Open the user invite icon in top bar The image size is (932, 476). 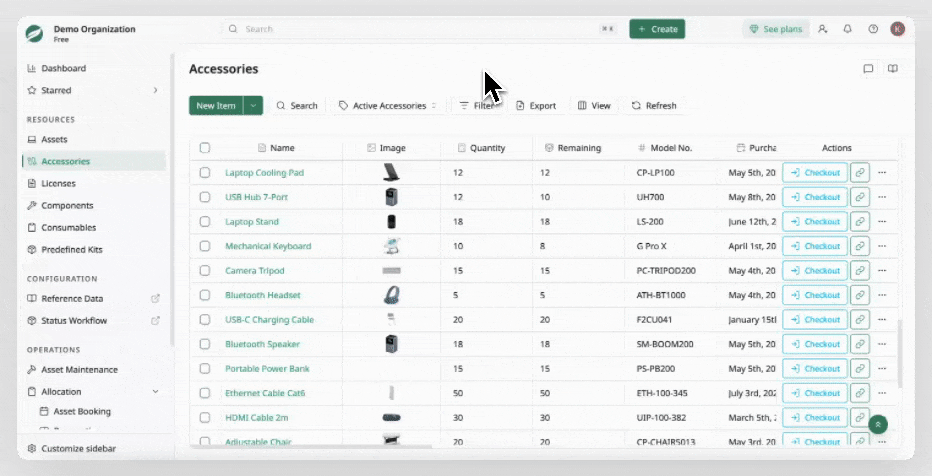coord(823,29)
